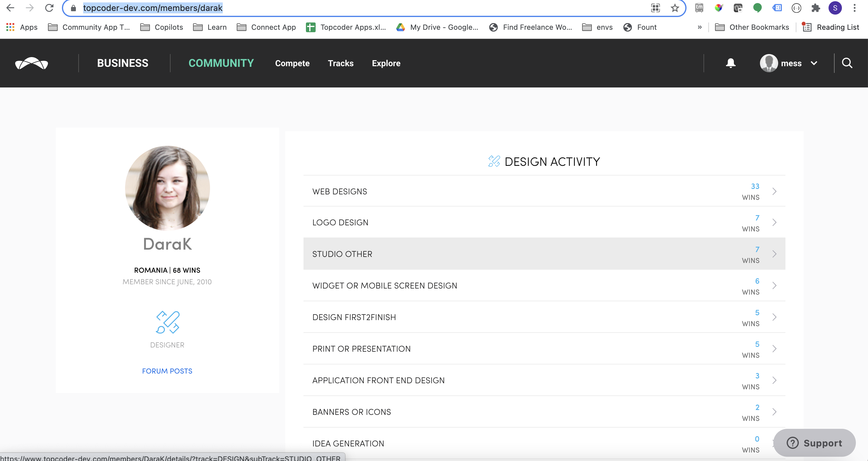Bookmark page with the star icon
Image resolution: width=868 pixels, height=461 pixels.
tap(675, 8)
